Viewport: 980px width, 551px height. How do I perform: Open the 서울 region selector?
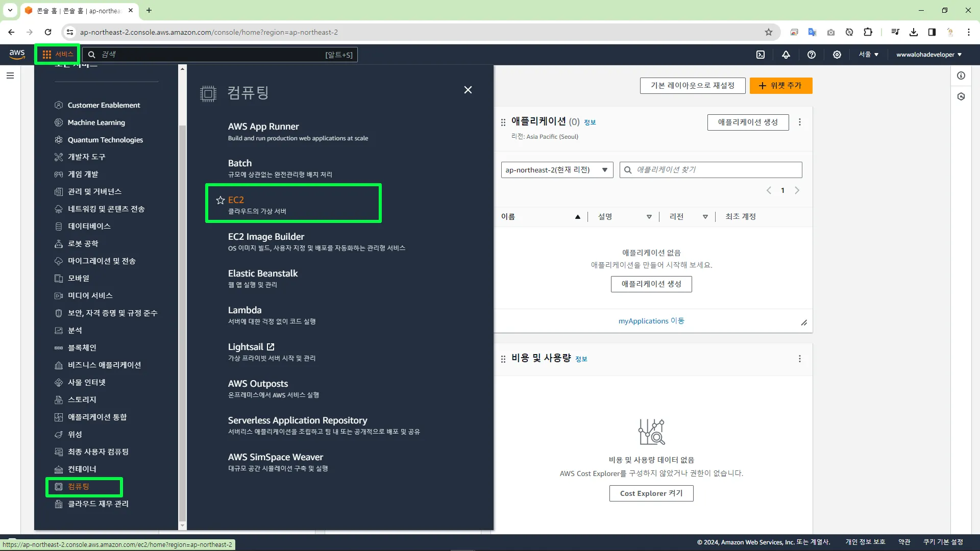(x=868, y=55)
